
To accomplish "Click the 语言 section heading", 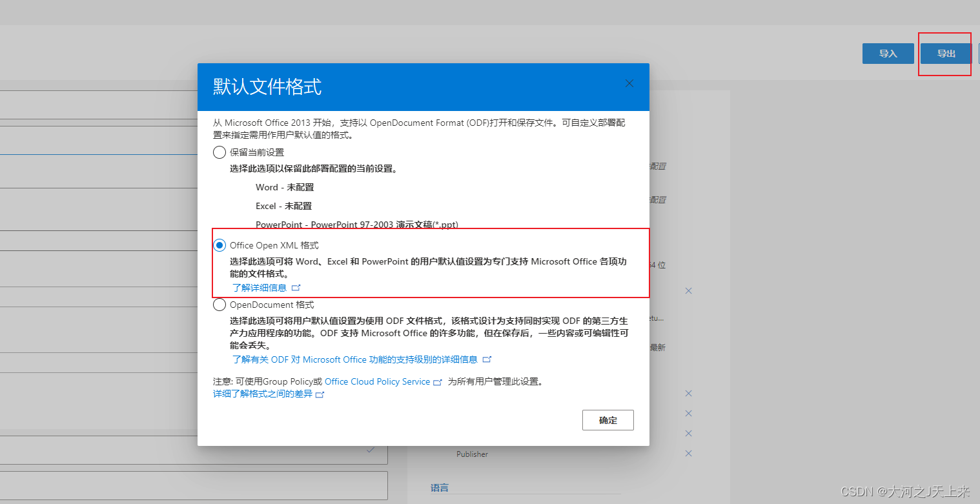I will 440,488.
